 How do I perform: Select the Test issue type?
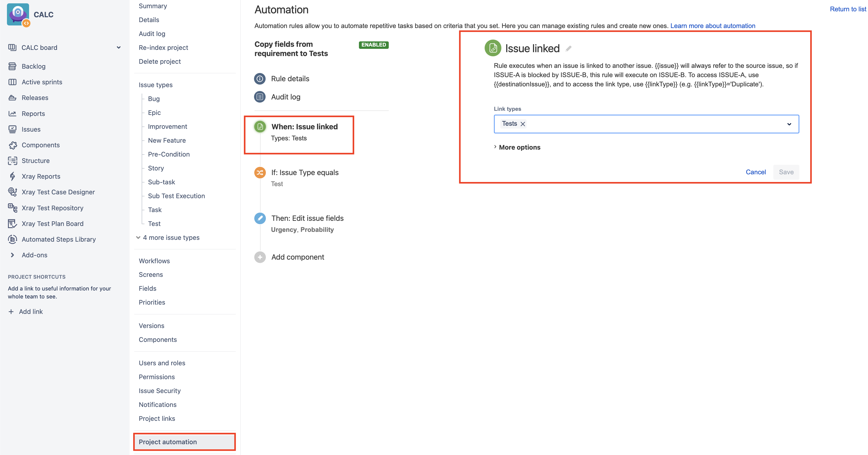tap(154, 224)
